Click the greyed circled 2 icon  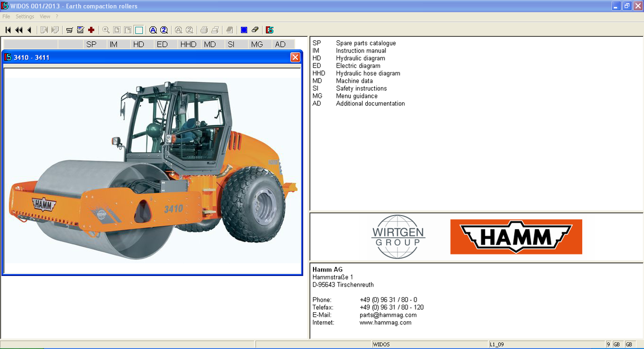[189, 30]
